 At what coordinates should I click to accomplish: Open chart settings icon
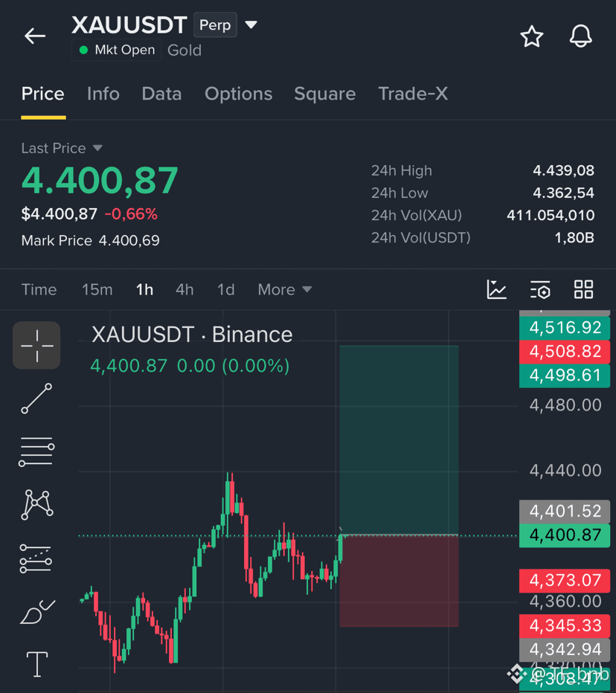(540, 289)
